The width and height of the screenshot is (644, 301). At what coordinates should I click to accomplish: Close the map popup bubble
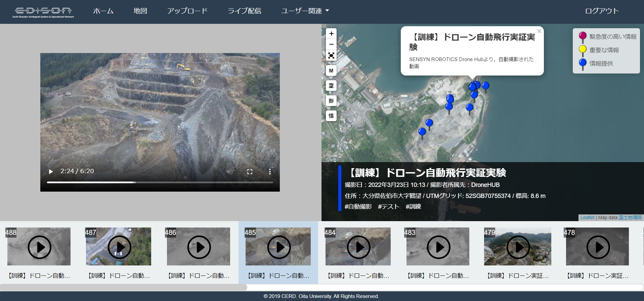pos(539,31)
